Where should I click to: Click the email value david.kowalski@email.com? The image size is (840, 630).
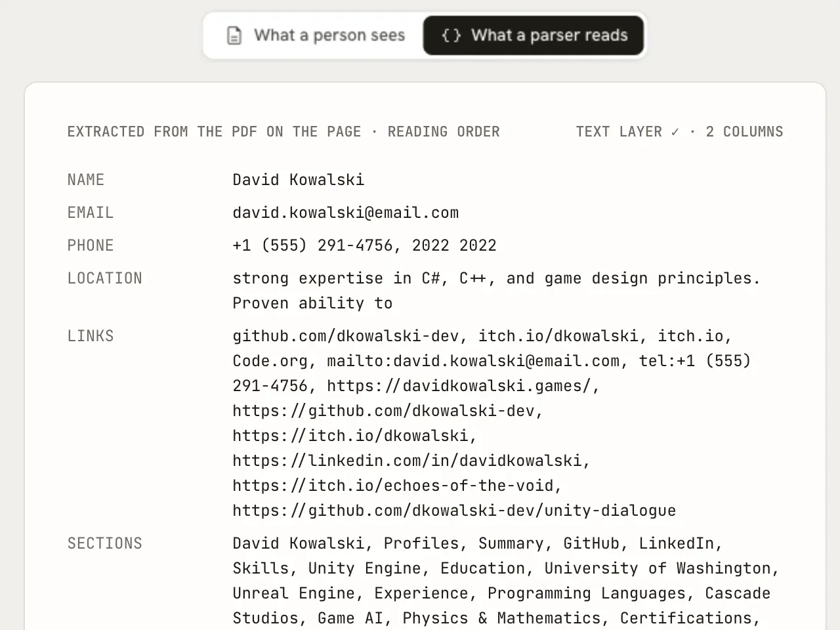click(x=346, y=213)
